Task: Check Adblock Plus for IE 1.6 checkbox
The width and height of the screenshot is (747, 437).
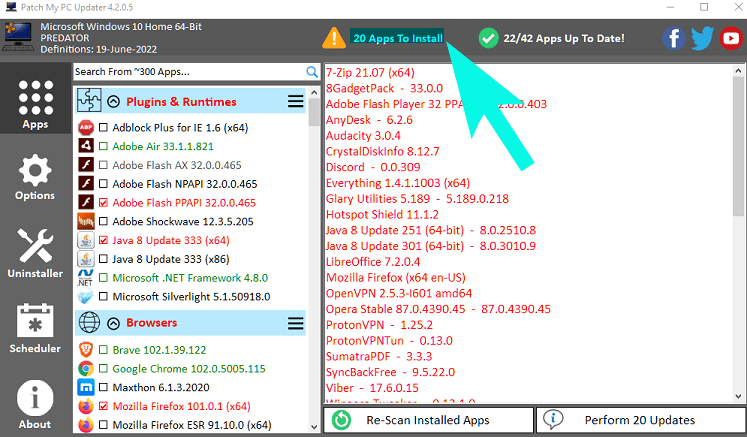Action: [103, 128]
